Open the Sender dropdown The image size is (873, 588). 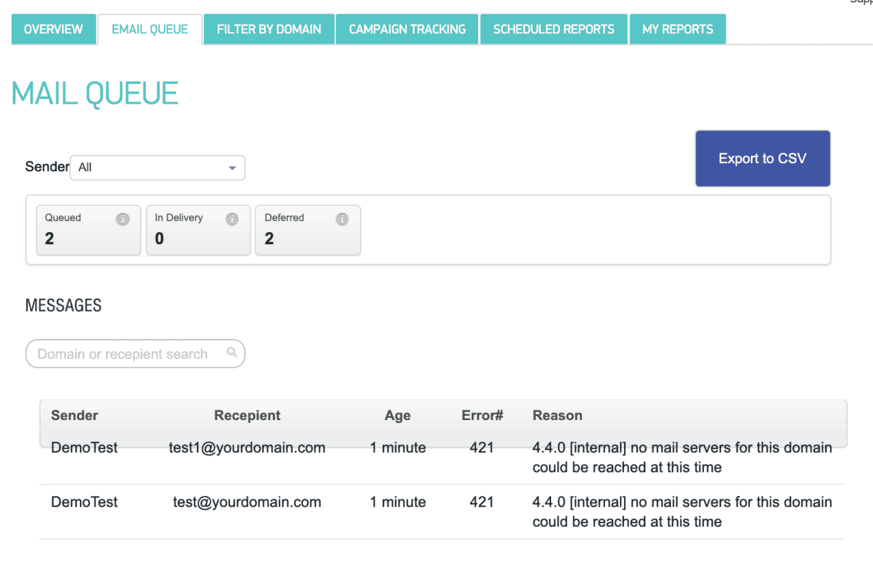158,167
